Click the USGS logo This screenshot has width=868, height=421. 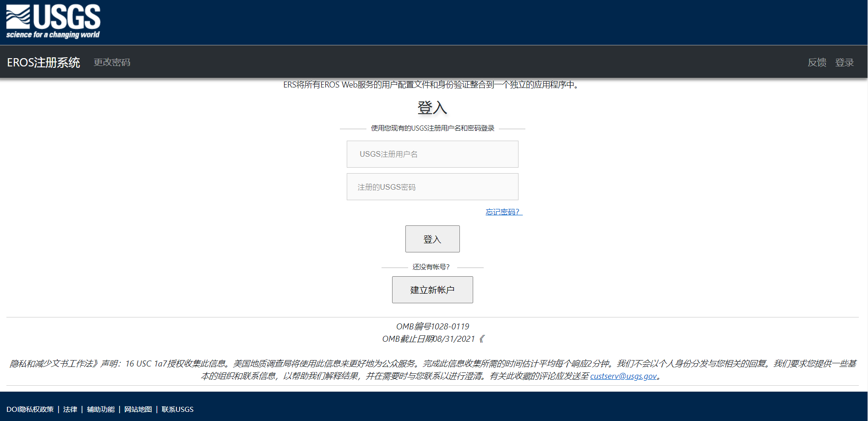coord(53,20)
